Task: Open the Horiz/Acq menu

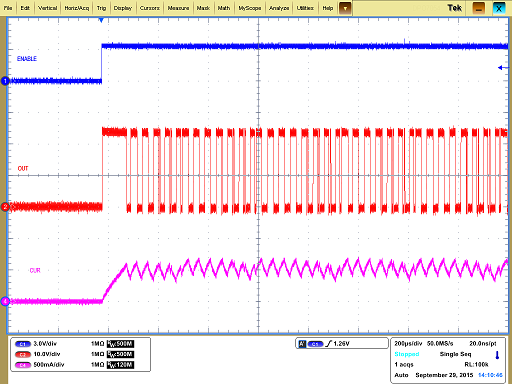Action: [77, 8]
